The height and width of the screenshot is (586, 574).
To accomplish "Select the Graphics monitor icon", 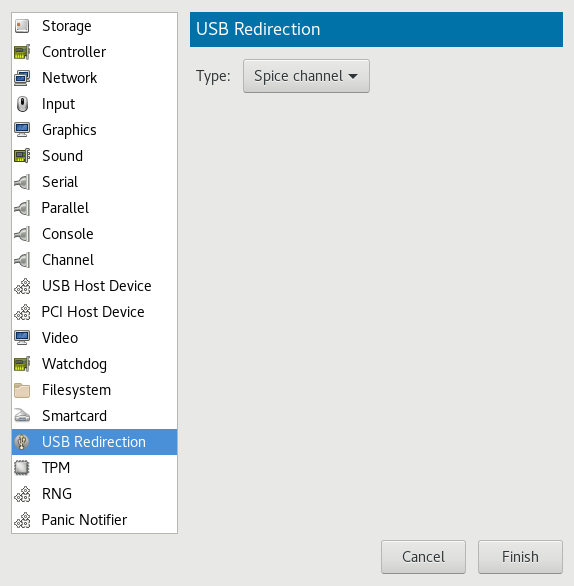I will 22,130.
